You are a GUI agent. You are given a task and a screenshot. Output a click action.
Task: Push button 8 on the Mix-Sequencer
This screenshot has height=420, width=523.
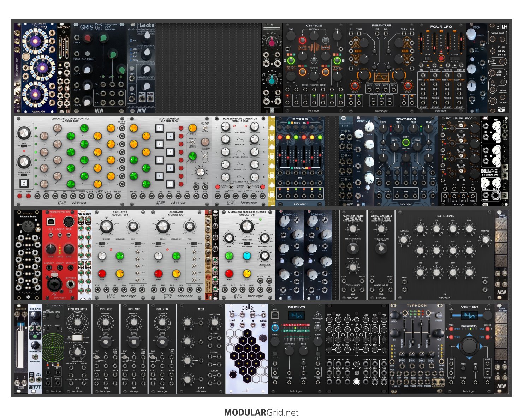point(170,184)
